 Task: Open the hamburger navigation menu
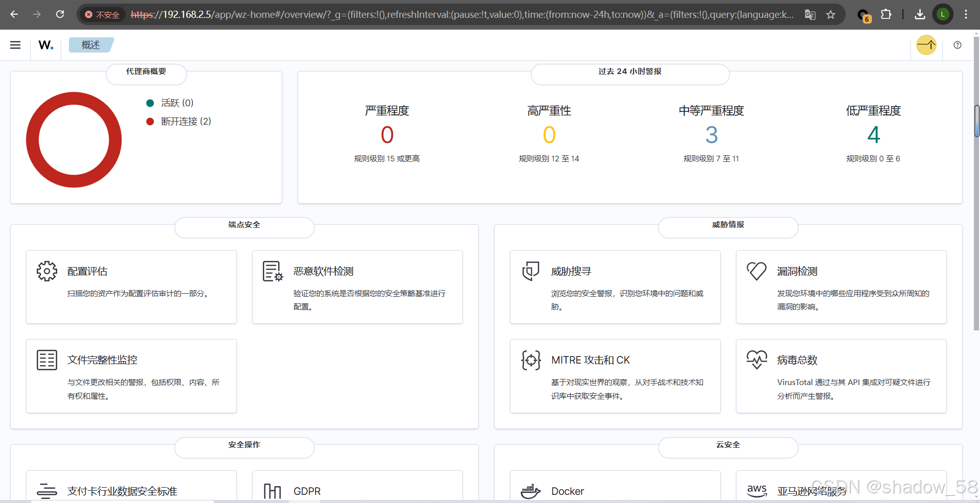(x=15, y=45)
